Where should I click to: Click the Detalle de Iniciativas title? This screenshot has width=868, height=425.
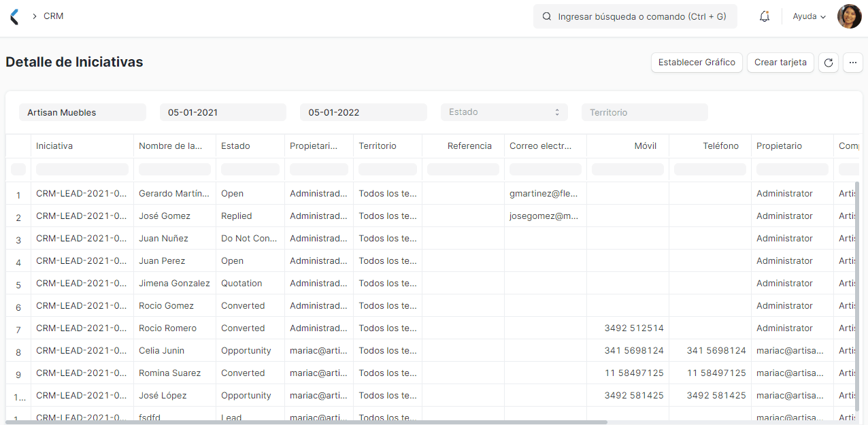pyautogui.click(x=74, y=62)
